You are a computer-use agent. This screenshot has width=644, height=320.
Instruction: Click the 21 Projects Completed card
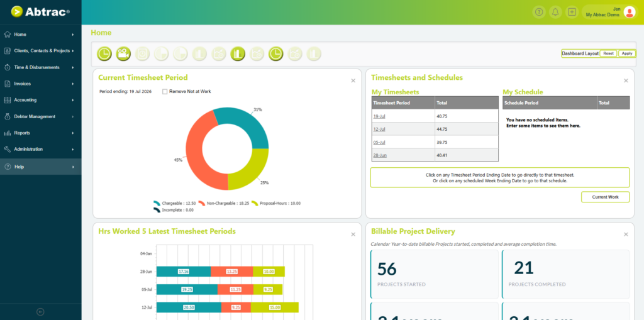565,274
